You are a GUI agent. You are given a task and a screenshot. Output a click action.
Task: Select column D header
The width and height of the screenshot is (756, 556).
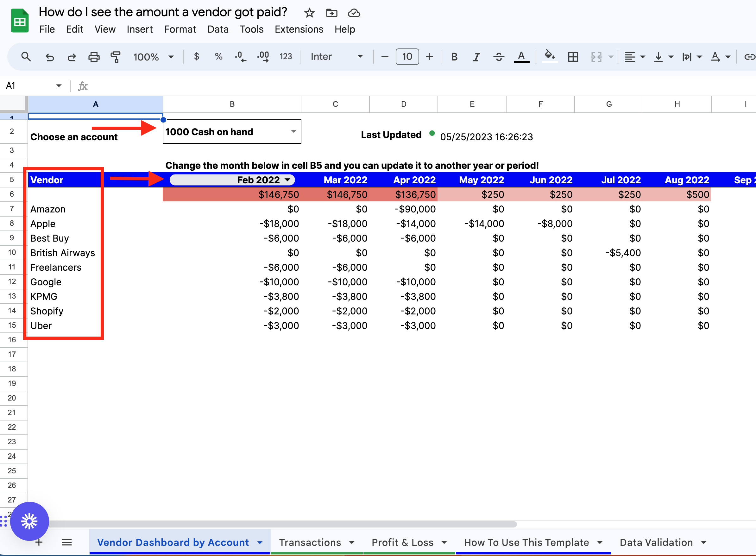click(x=404, y=104)
